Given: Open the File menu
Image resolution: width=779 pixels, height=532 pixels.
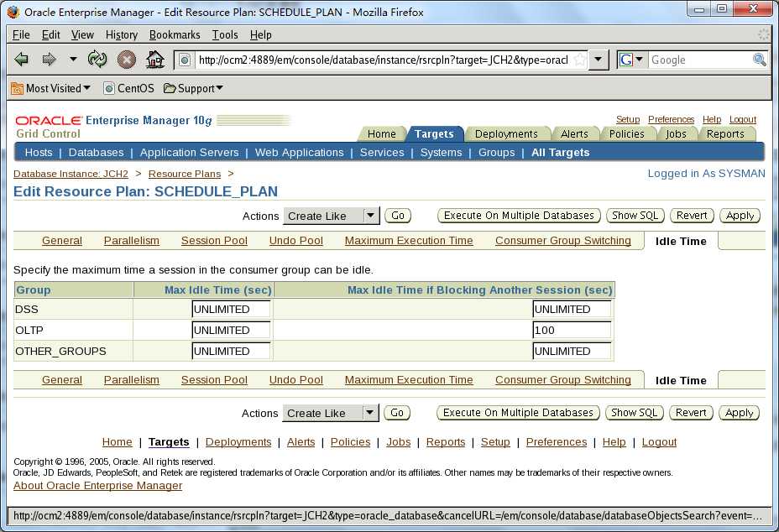Looking at the screenshot, I should 21,34.
